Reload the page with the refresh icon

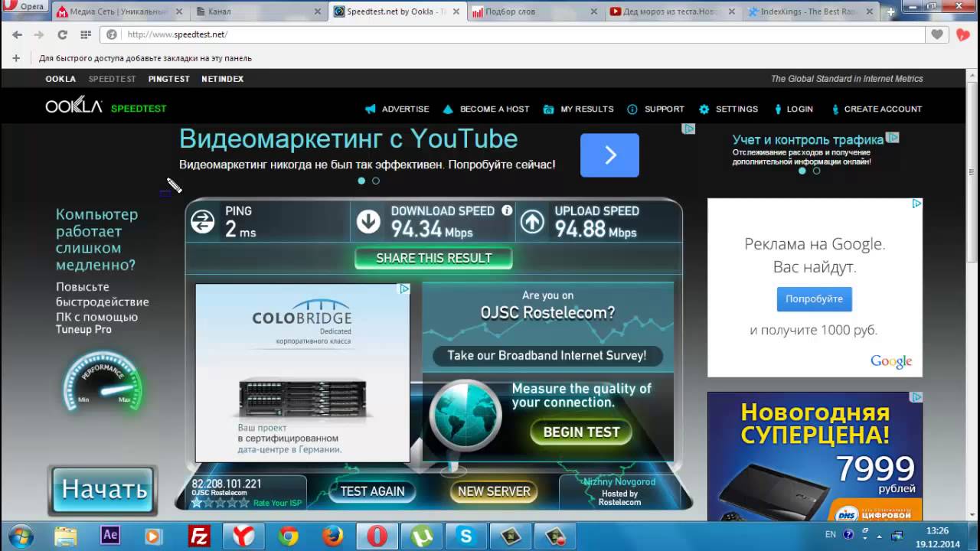tap(63, 34)
